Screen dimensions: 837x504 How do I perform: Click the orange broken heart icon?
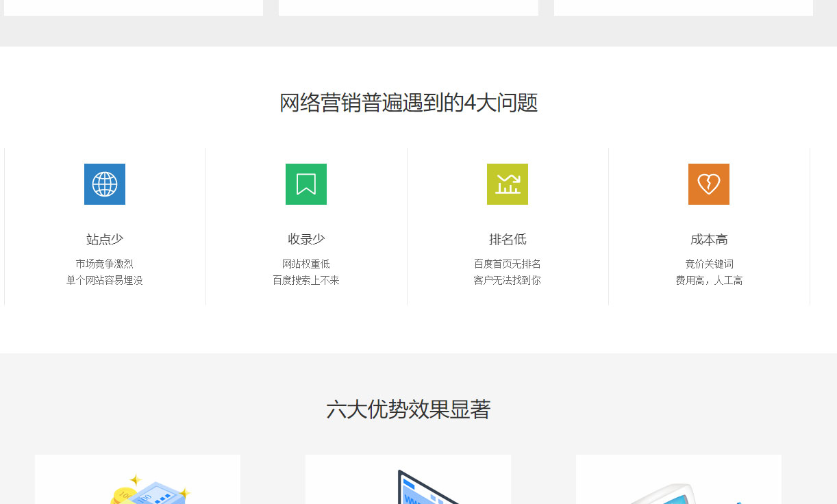coord(709,184)
